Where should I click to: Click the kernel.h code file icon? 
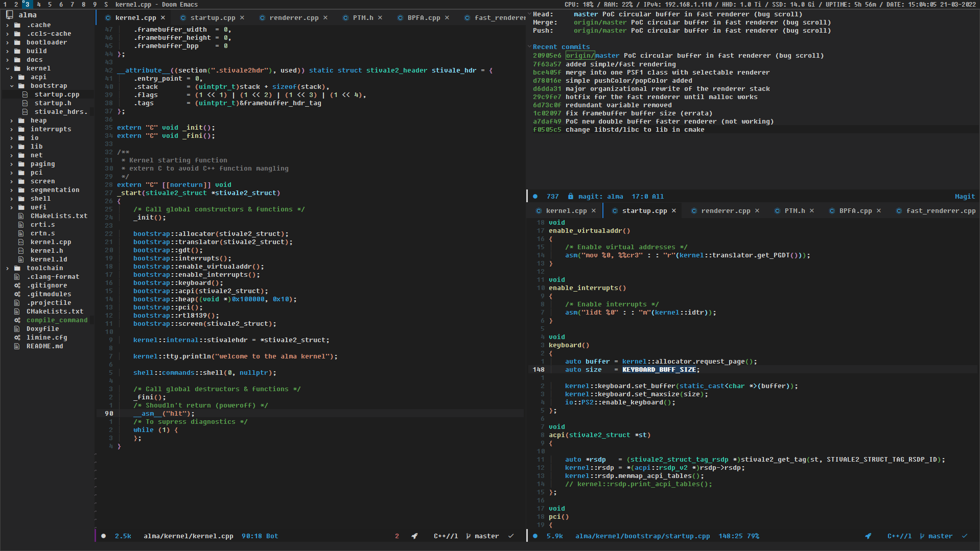pos(21,251)
